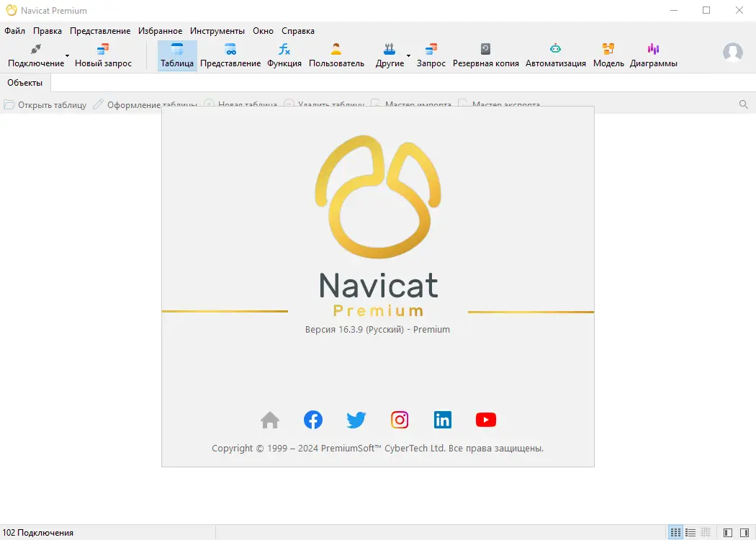
Task: Open the Twitter icon in About dialog
Action: point(356,420)
